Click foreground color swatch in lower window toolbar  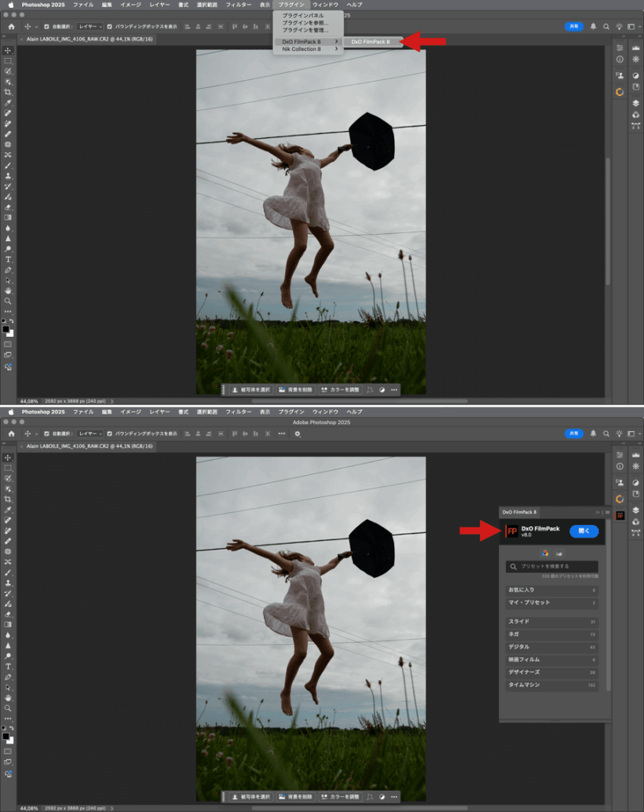click(6, 735)
